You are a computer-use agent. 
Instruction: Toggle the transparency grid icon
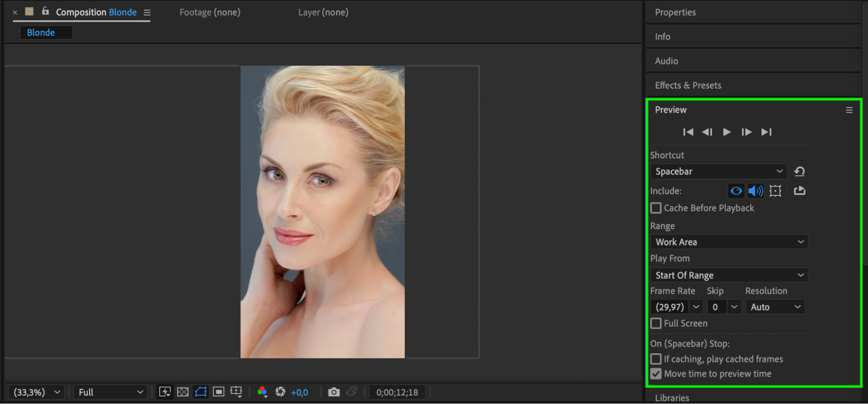point(183,392)
